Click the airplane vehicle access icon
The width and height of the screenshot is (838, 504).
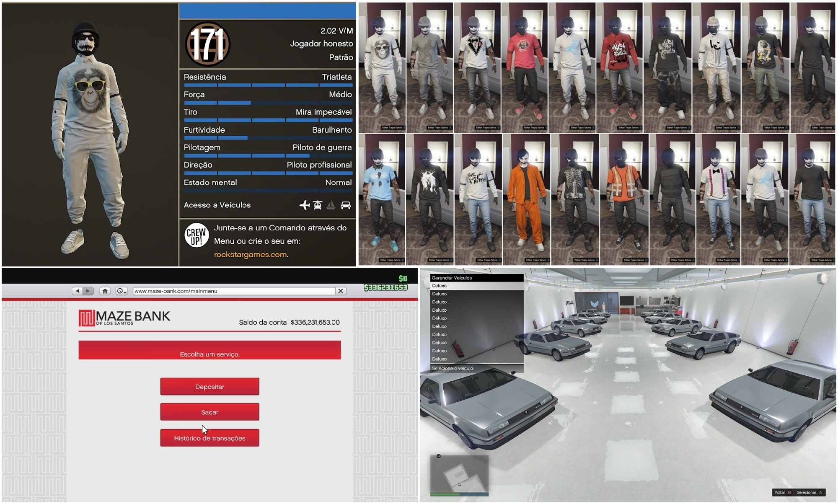click(x=305, y=205)
